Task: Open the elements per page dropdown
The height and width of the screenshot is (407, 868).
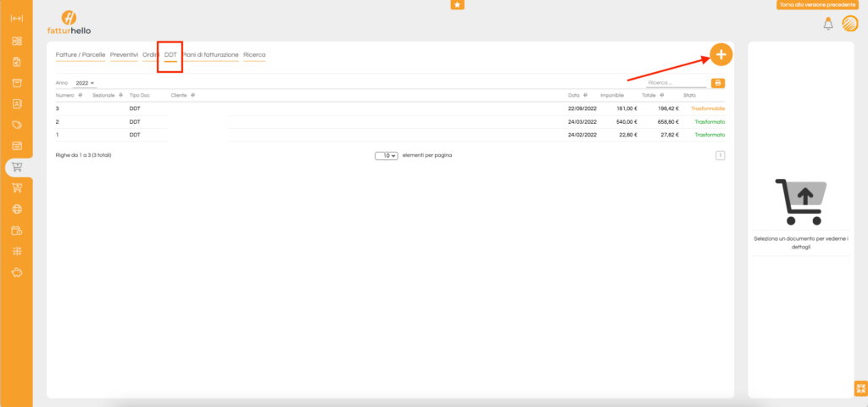Action: [x=387, y=156]
